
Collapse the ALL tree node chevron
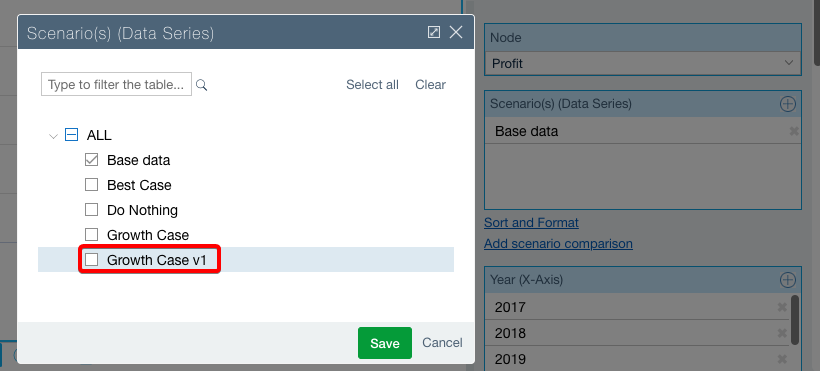pos(53,136)
